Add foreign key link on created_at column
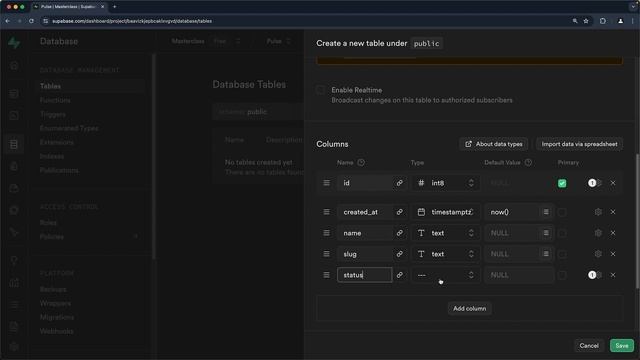The width and height of the screenshot is (640, 360). pyautogui.click(x=400, y=212)
